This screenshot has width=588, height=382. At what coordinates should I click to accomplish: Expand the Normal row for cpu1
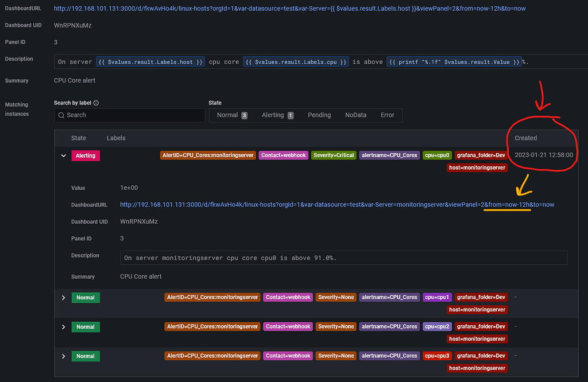(63, 297)
